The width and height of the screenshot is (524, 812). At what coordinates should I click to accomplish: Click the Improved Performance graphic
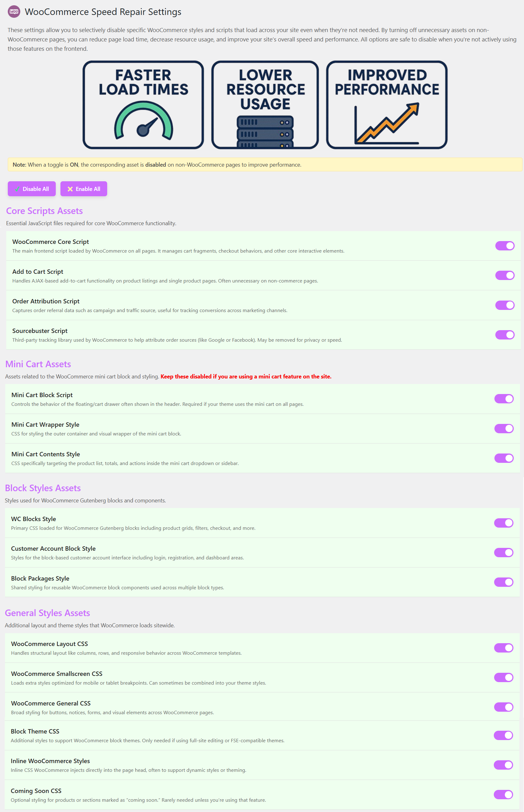pyautogui.click(x=387, y=105)
